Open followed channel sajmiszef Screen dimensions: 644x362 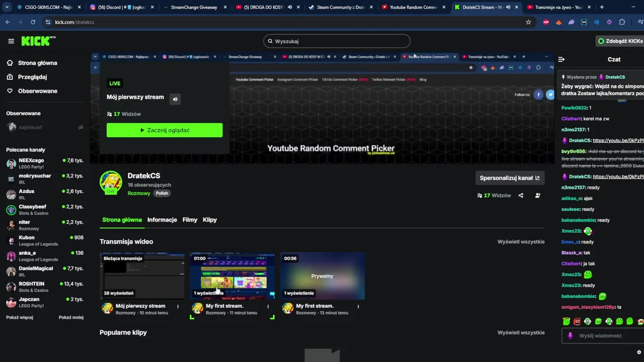[x=45, y=127]
